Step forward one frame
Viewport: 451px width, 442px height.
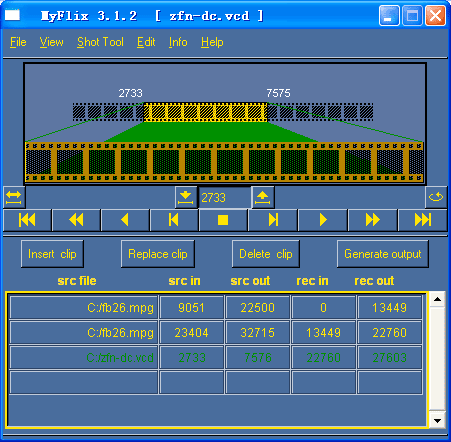[273, 220]
